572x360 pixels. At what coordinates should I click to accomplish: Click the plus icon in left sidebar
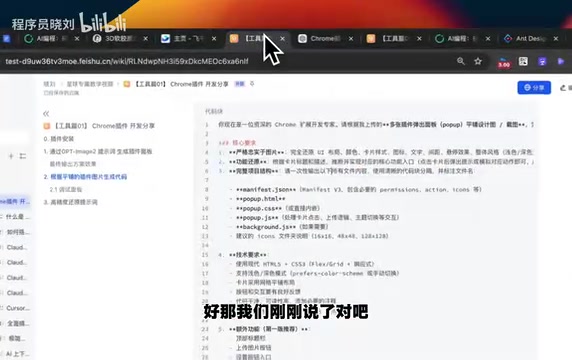11,156
